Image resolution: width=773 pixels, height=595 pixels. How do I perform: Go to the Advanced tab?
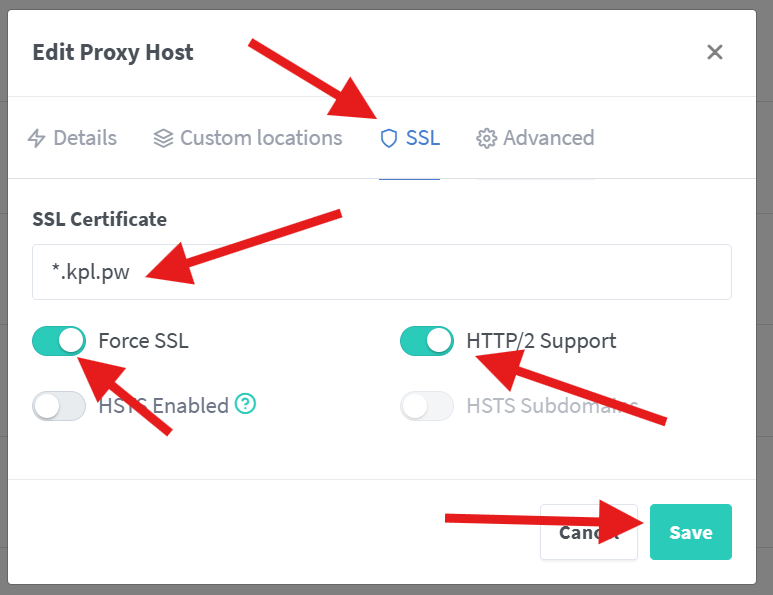pyautogui.click(x=548, y=138)
